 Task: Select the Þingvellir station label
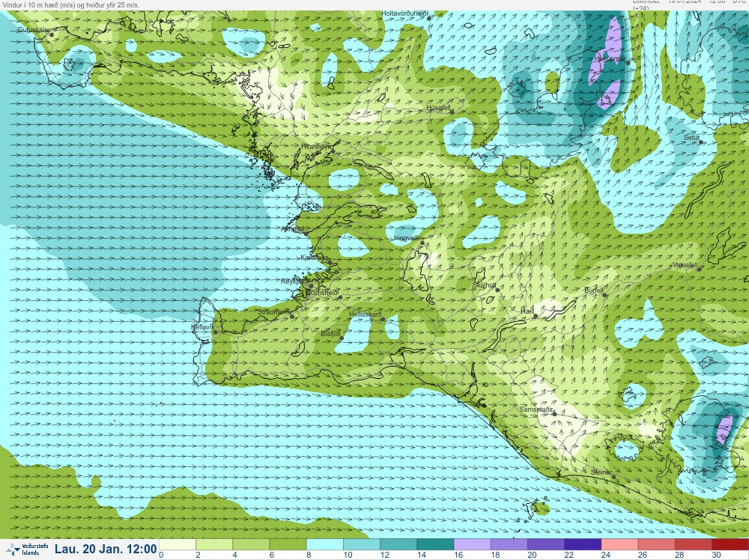[407, 238]
